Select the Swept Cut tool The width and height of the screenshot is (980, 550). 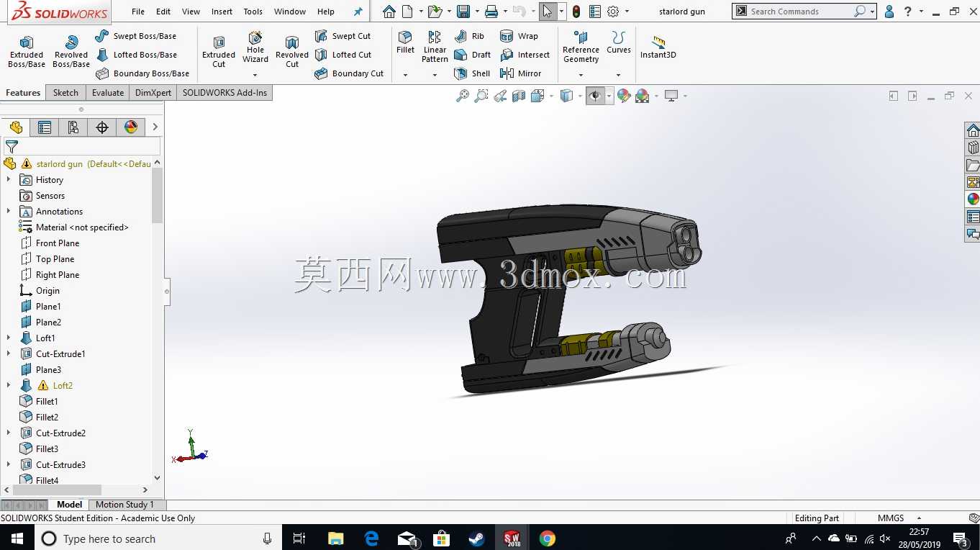click(343, 36)
